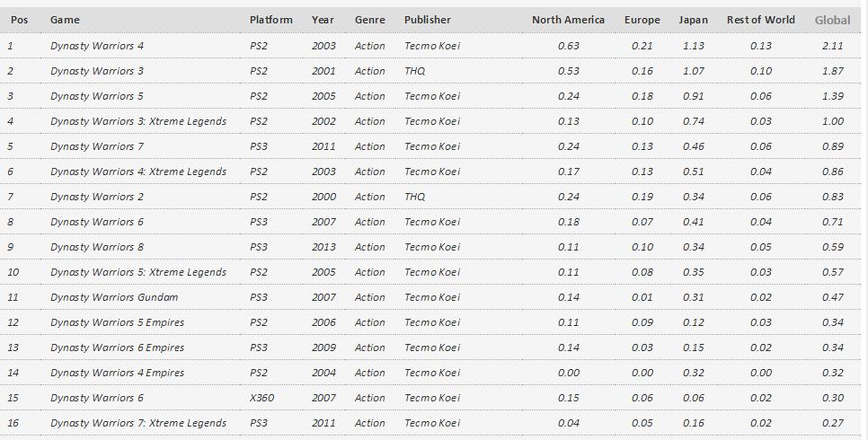The width and height of the screenshot is (868, 440).
Task: Click the Dynasty Warriors 5 title
Action: tap(97, 96)
